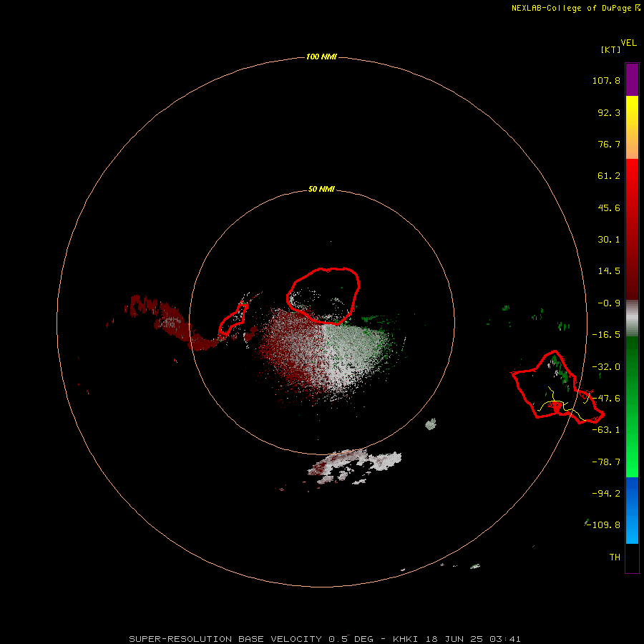644x644 pixels.
Task: Click the 45.6 velocity legend value
Action: [609, 208]
